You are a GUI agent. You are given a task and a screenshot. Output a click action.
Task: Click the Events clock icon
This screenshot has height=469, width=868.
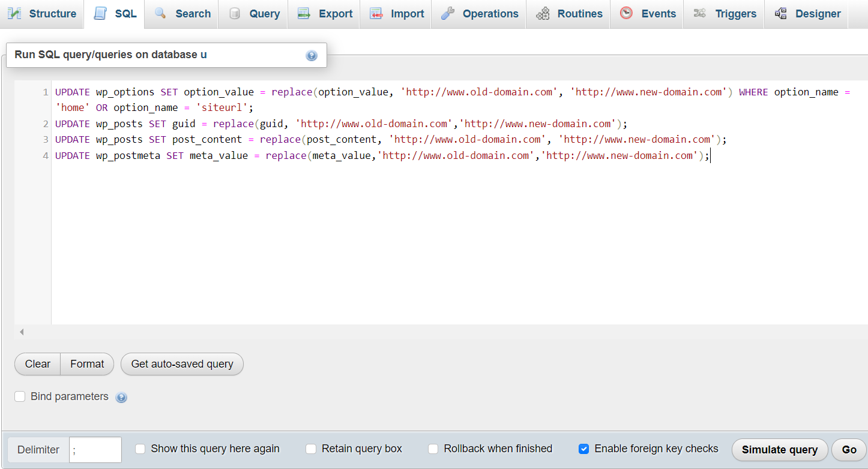tap(626, 13)
